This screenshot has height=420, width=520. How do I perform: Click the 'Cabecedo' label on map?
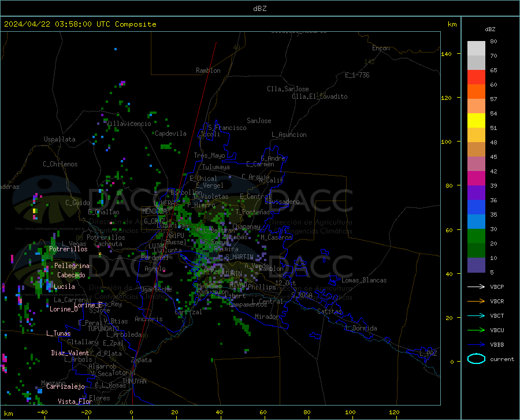tap(71, 275)
